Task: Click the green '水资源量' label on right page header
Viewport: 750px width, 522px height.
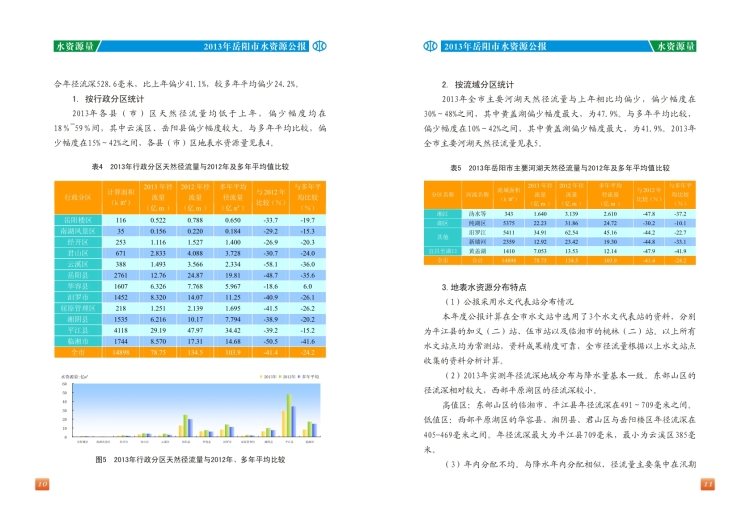Action: 674,46
